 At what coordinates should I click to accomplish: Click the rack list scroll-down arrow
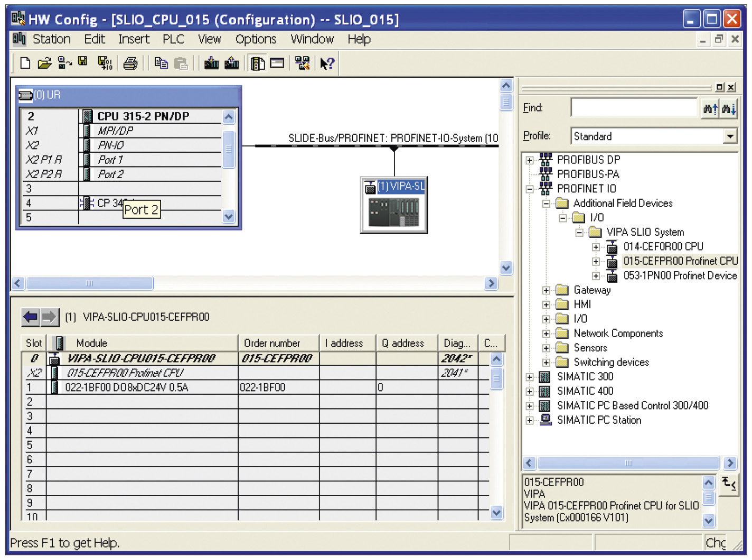click(x=229, y=216)
